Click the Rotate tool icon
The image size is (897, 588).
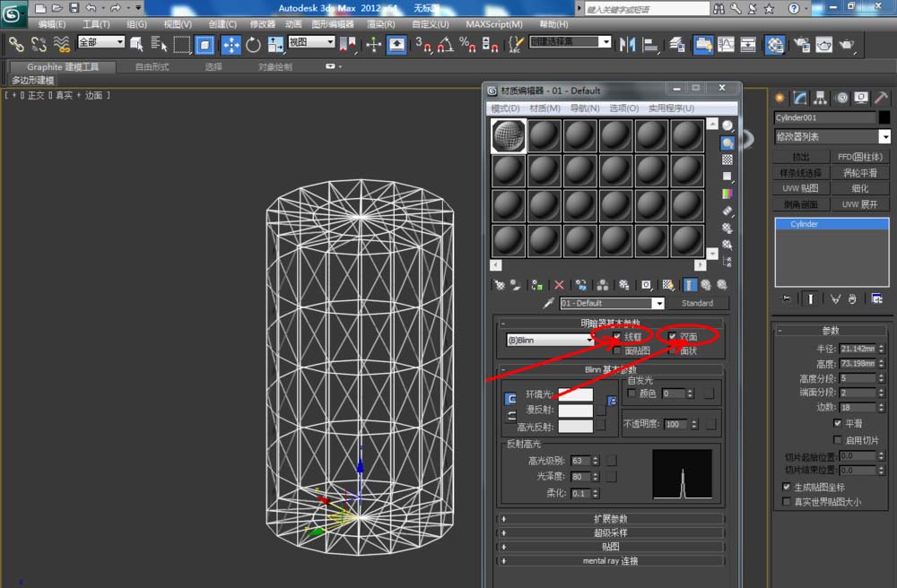click(254, 45)
